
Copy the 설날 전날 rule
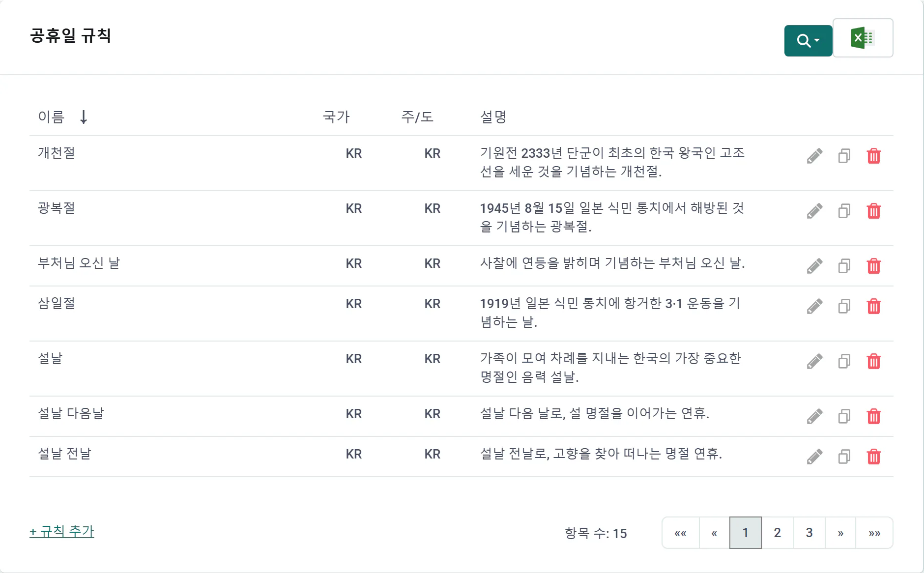click(x=844, y=457)
